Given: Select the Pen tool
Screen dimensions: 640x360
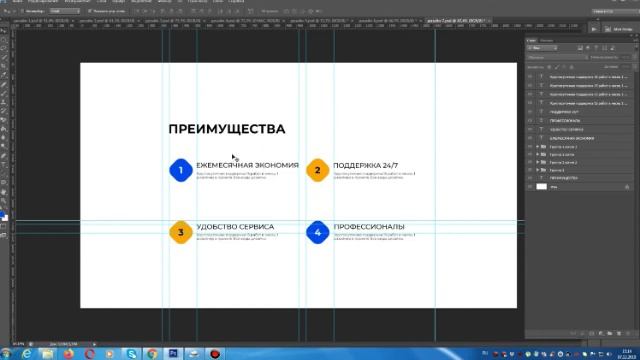Looking at the screenshot, I should [x=4, y=156].
